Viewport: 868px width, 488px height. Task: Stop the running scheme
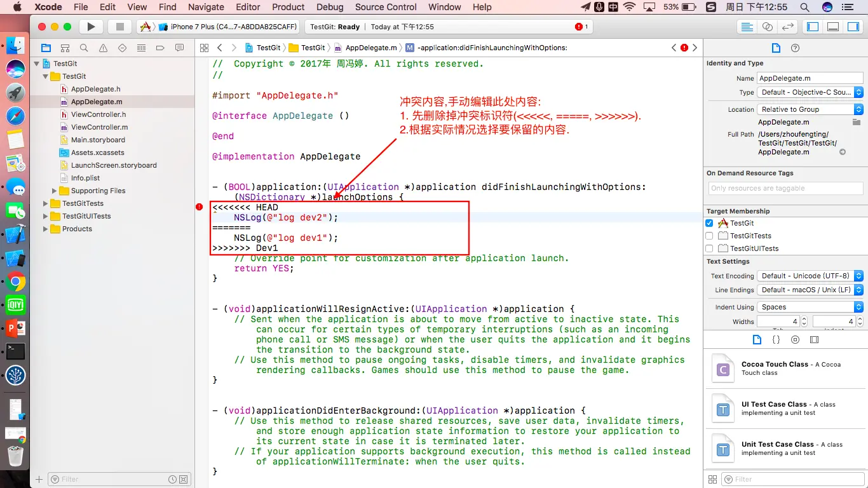(119, 27)
